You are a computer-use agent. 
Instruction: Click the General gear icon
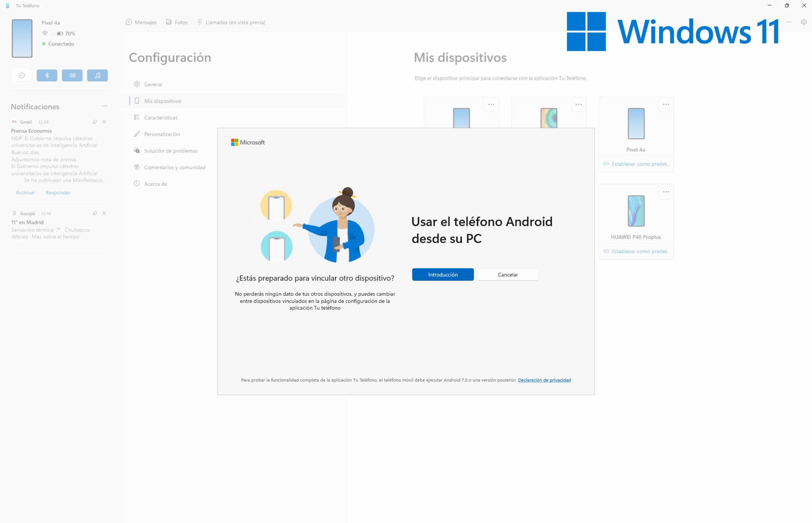(137, 84)
